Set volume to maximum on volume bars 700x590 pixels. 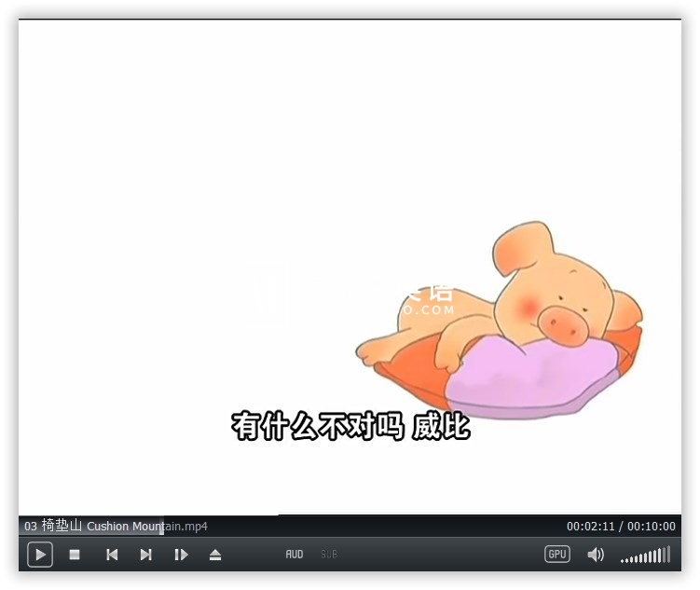(667, 555)
